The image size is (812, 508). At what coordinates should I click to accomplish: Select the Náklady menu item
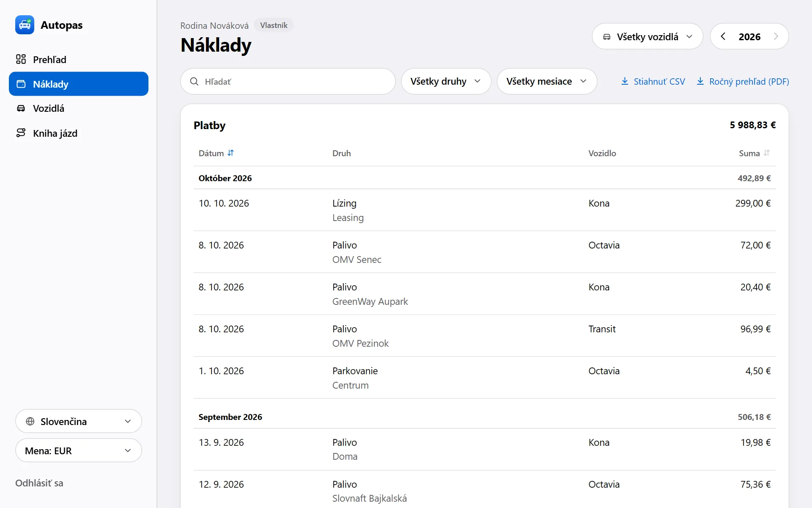point(79,84)
